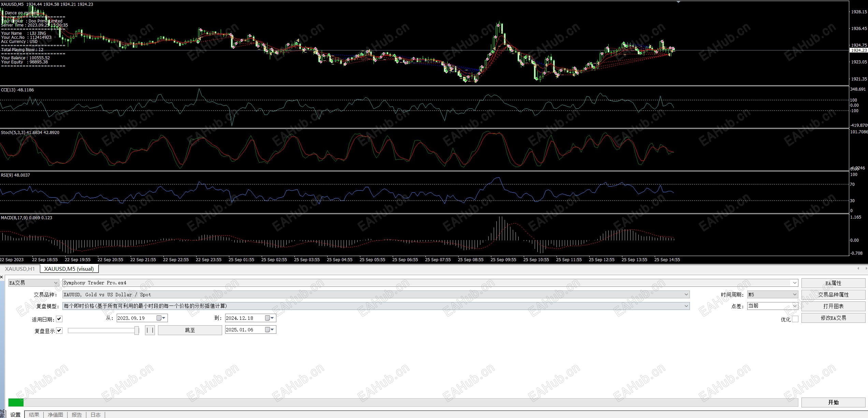Click the chart shift triangle marker at top
This screenshot has width=868, height=418.
point(678,2)
